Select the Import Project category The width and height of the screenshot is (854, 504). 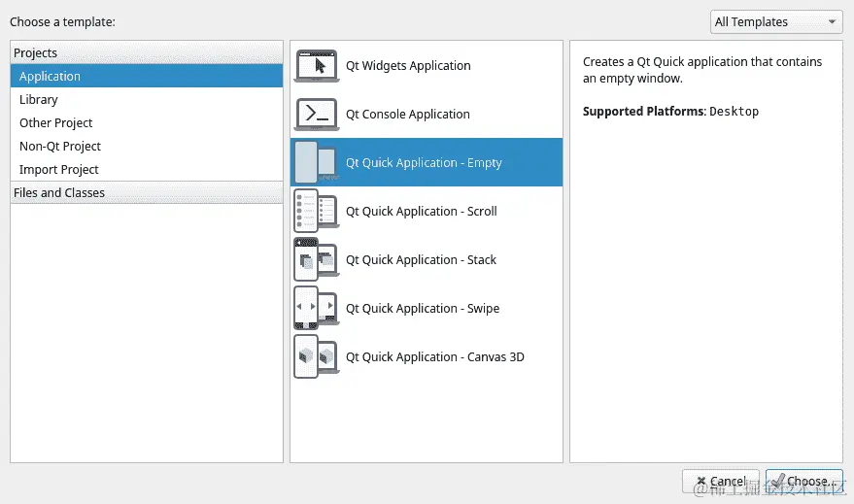pyautogui.click(x=147, y=170)
